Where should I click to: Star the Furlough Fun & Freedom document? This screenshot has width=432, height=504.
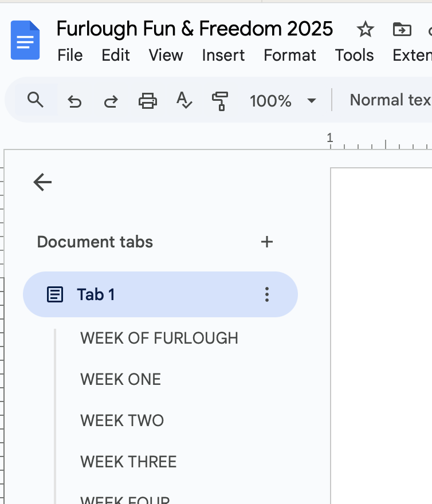(365, 29)
